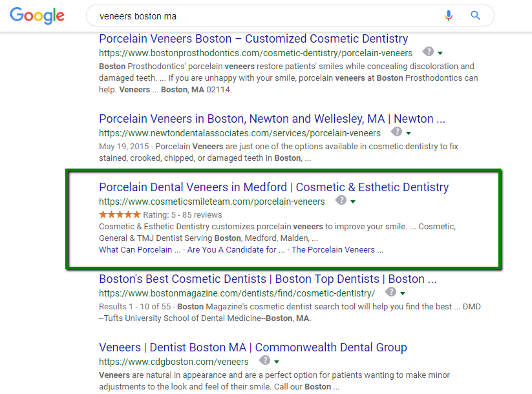532x394 pixels.
Task: Open 'Are You A Candidate for ...' sitelink
Action: (236, 250)
